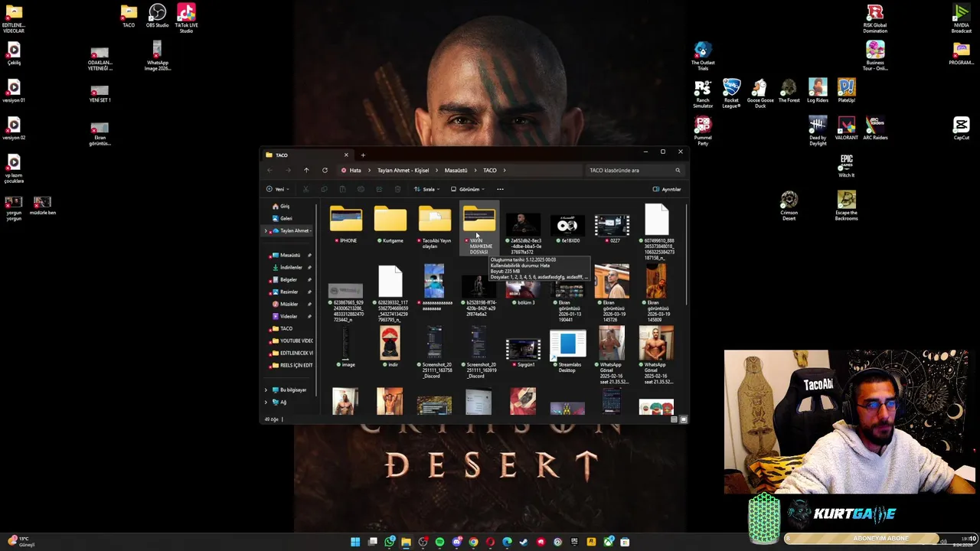Click the Delete trash icon in toolbar
The image size is (980, 551).
[397, 189]
